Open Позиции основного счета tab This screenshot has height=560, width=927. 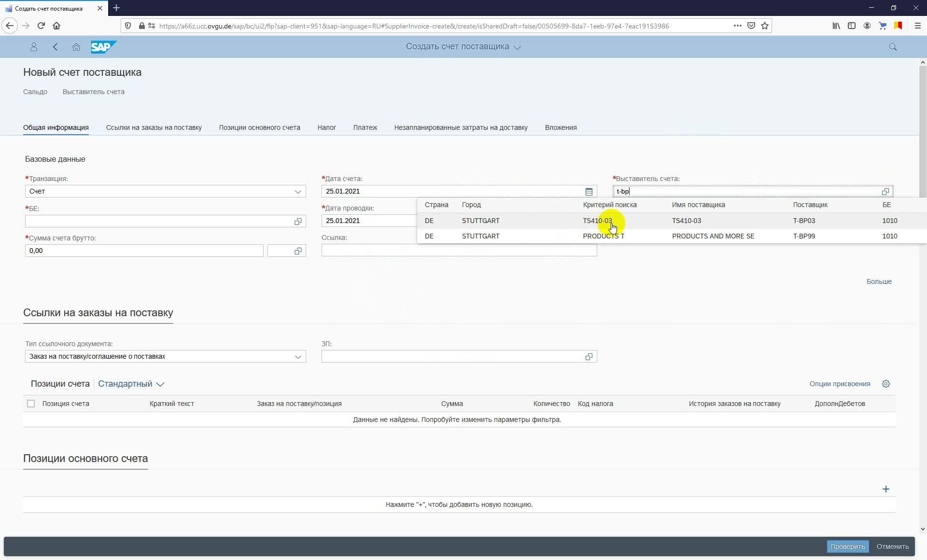click(x=259, y=127)
